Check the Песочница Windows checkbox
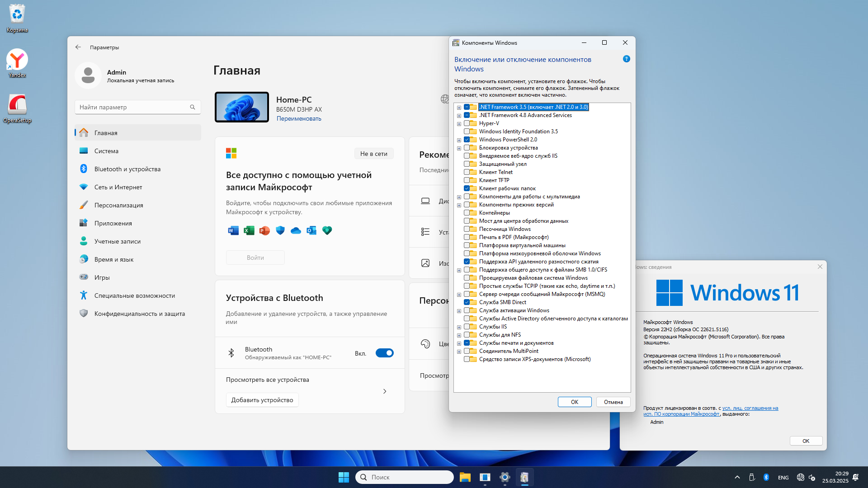The image size is (868, 488). tap(467, 229)
